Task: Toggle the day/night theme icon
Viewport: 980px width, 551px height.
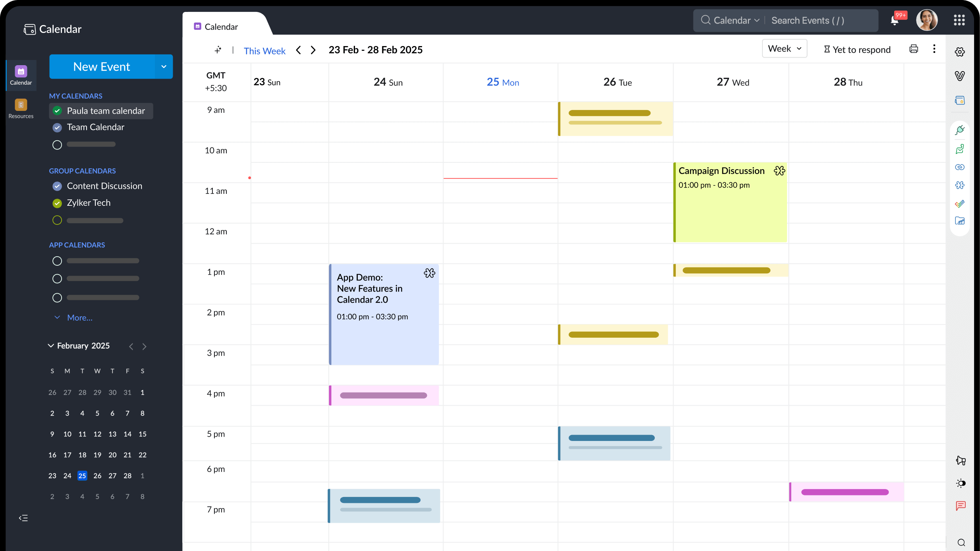Action: coord(961,483)
